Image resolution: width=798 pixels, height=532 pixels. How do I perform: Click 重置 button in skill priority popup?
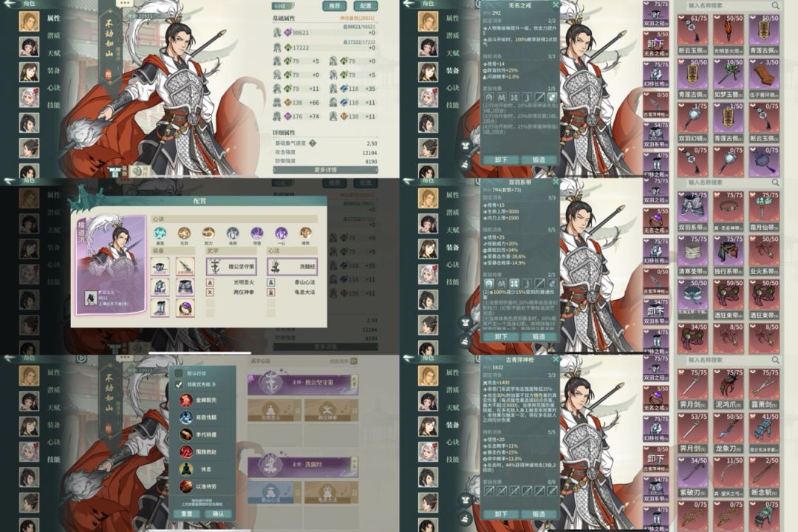[187, 514]
